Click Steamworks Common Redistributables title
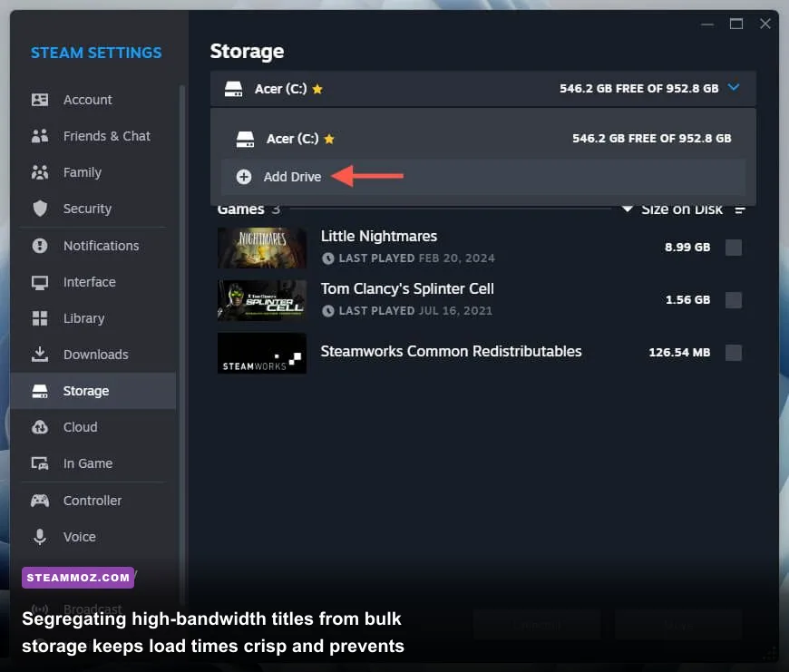Screen dimensions: 789x672 451,351
